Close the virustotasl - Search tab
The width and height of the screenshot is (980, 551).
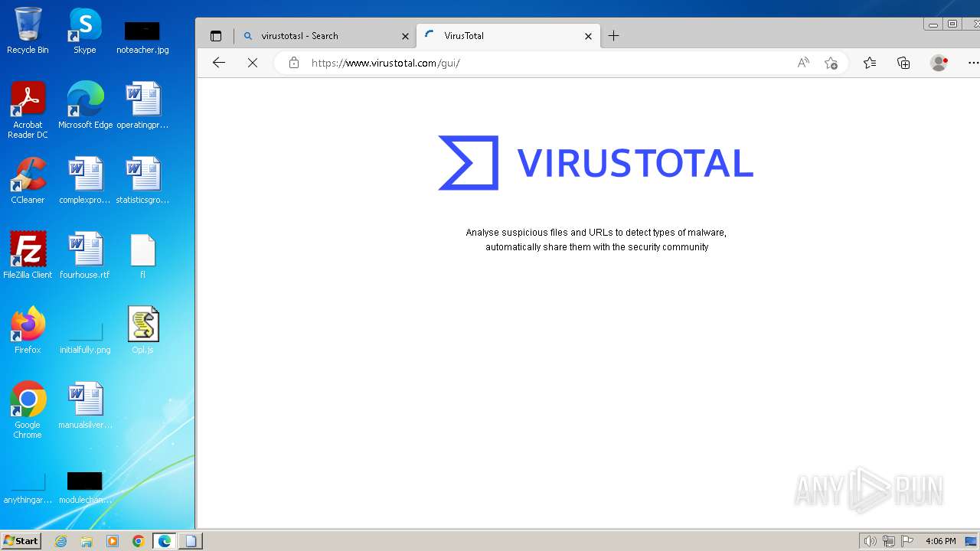pyautogui.click(x=406, y=36)
